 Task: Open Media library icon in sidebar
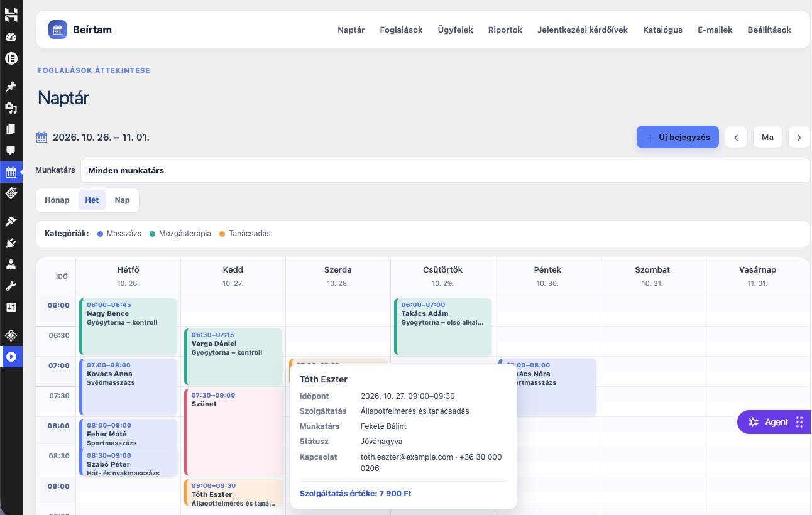point(11,108)
